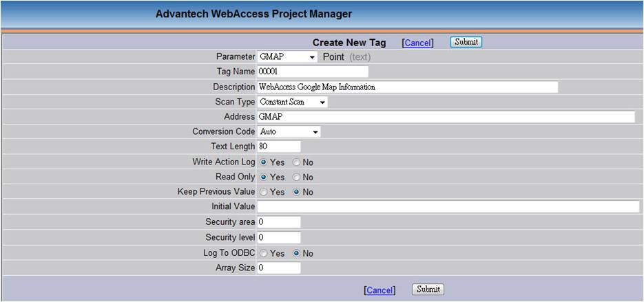The width and height of the screenshot is (644, 302).
Task: Click the Text Length field
Action: 279,147
